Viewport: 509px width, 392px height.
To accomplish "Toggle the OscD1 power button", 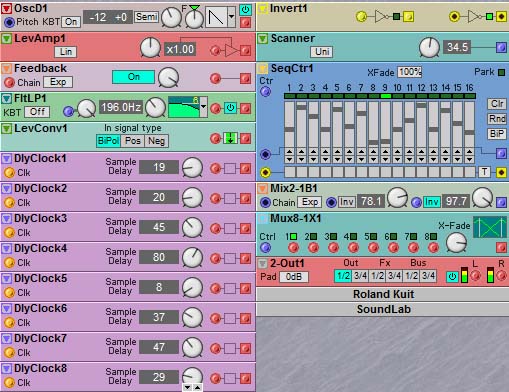I will 246,9.
